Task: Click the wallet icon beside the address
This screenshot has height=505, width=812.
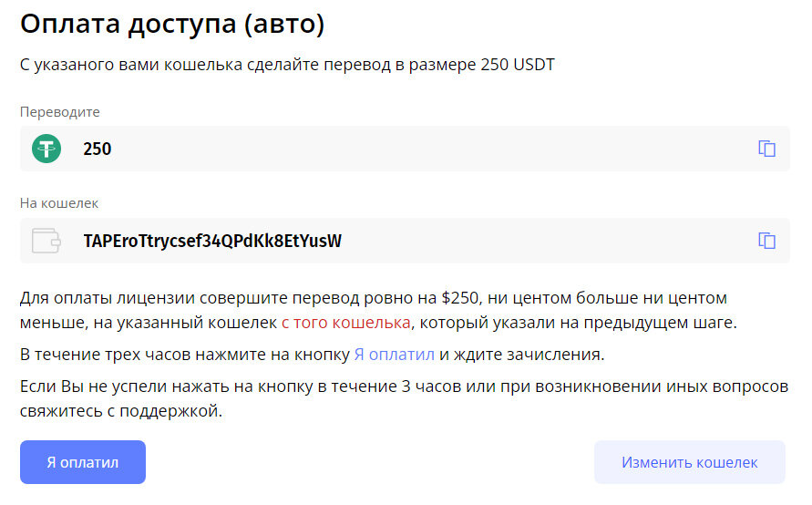Action: [x=46, y=241]
